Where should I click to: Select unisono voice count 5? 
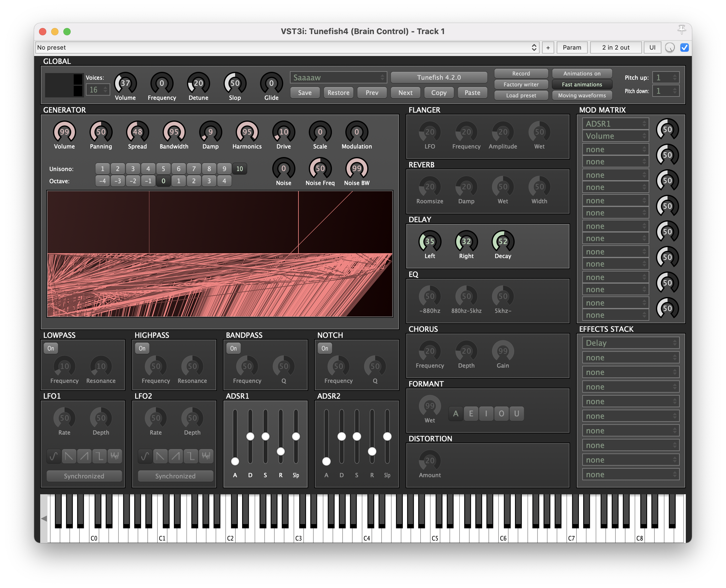(x=163, y=169)
